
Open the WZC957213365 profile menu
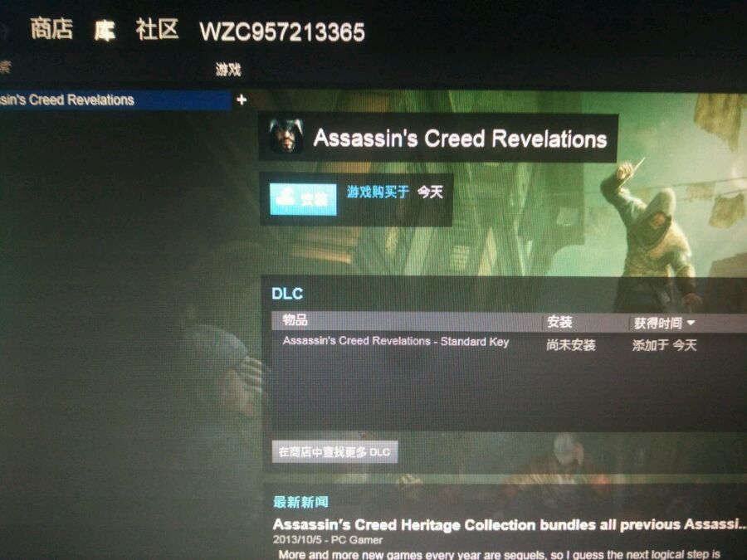(x=282, y=32)
